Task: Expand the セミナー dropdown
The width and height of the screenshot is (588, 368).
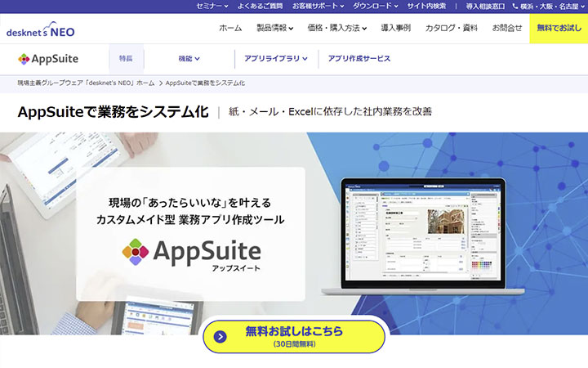Action: [212, 6]
